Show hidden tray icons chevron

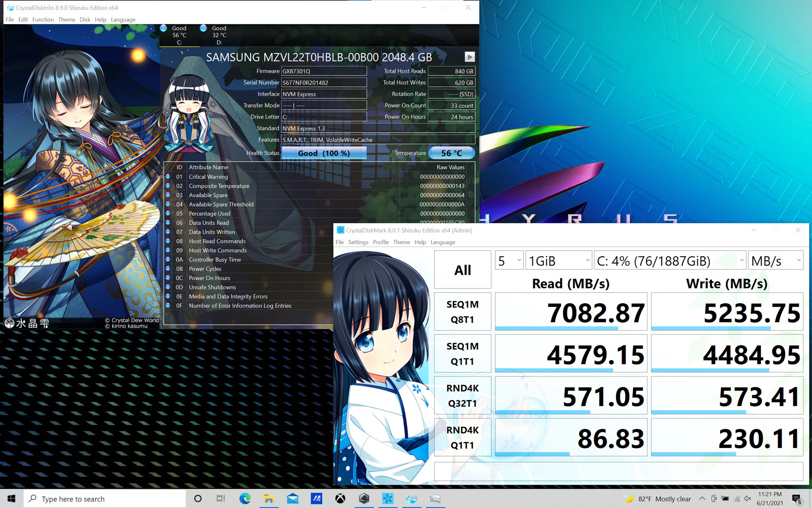coord(702,499)
